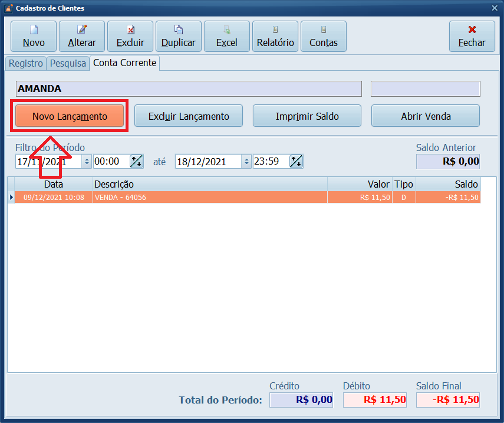The height and width of the screenshot is (423, 504).
Task: Open the Contas toolbar icon
Action: [x=324, y=29]
